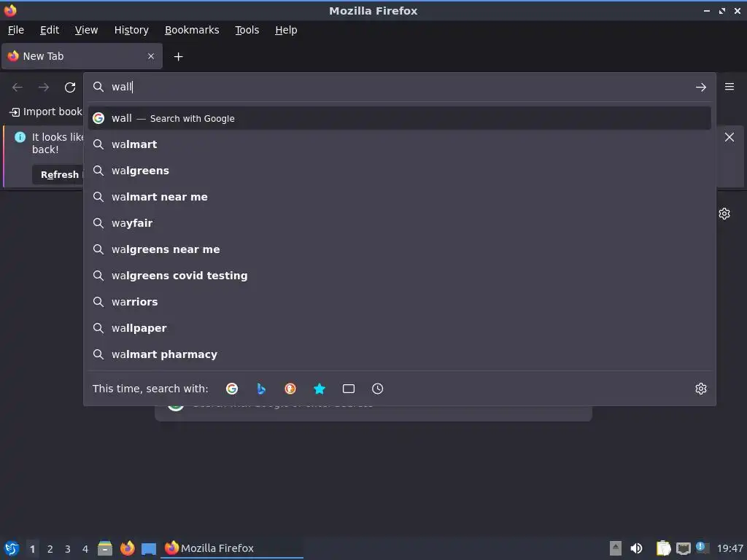The width and height of the screenshot is (747, 560).
Task: Select 'walgreens covid testing' suggestion
Action: 399,275
